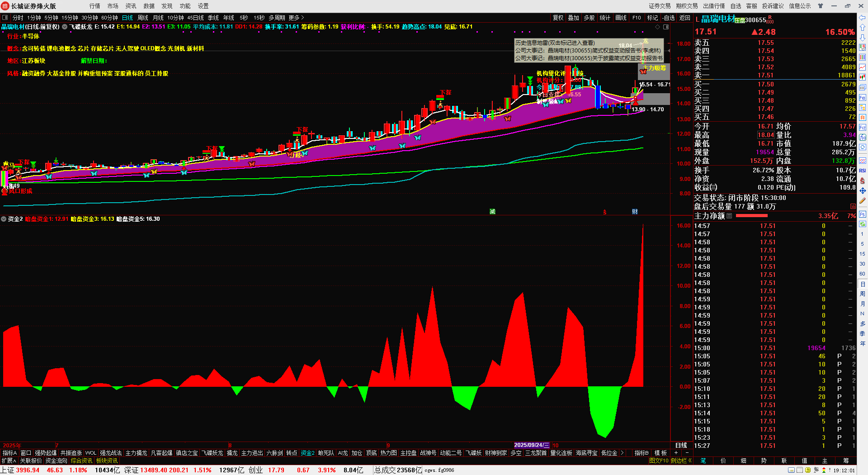The width and height of the screenshot is (868, 475).
Task: Click 证券交易 trading button
Action: point(660,6)
